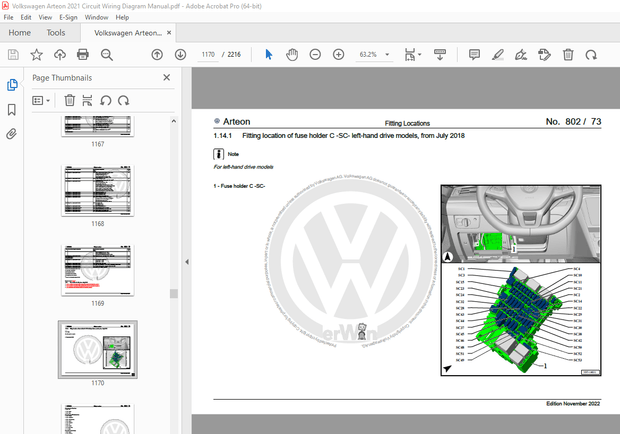Select the page 1168 thumbnail

tap(98, 191)
